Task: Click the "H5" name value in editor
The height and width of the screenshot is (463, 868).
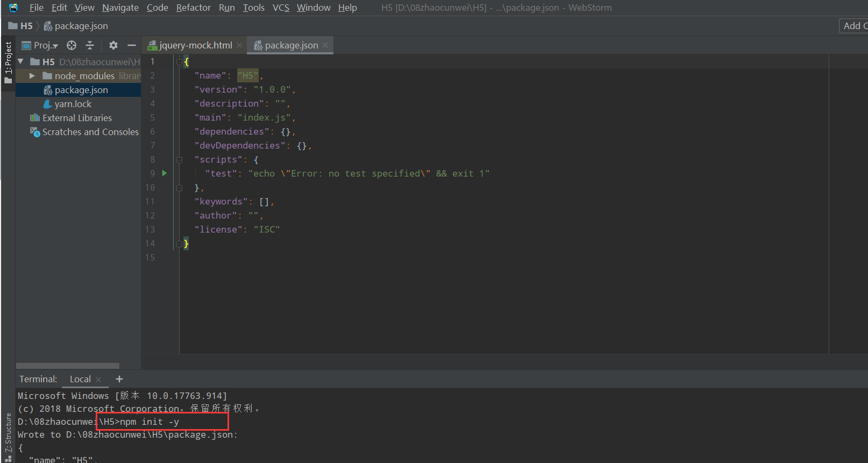Action: tap(248, 76)
